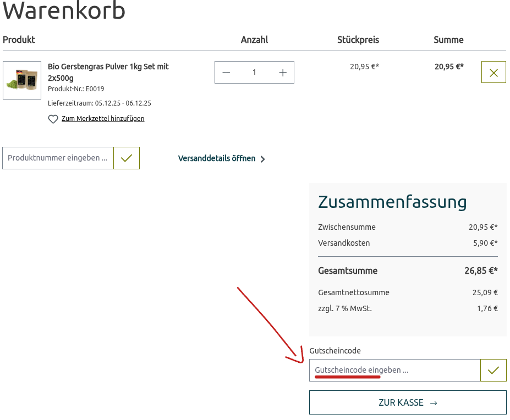Image resolution: width=510 pixels, height=420 pixels.
Task: Click the plus icon to increase quantity
Action: coord(282,72)
